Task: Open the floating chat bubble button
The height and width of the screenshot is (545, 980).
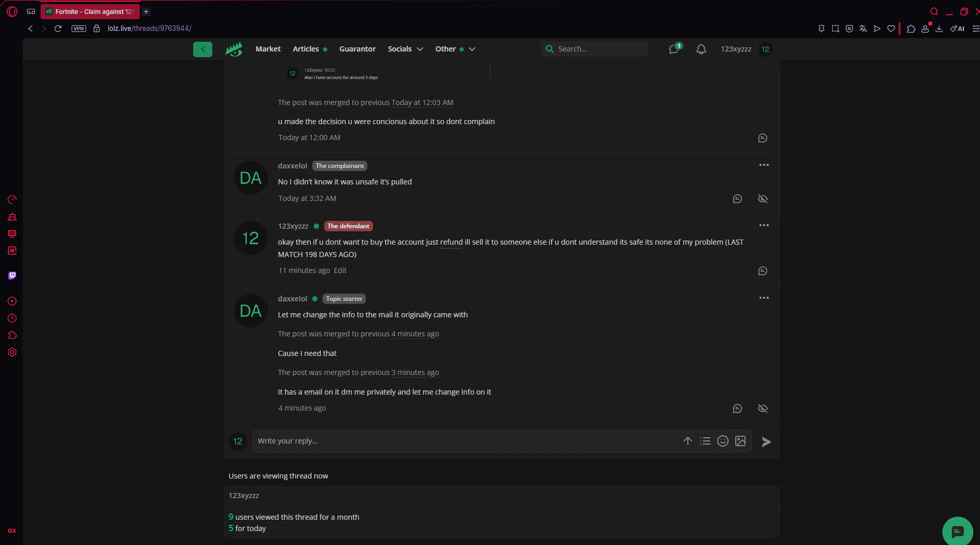Action: tap(957, 531)
